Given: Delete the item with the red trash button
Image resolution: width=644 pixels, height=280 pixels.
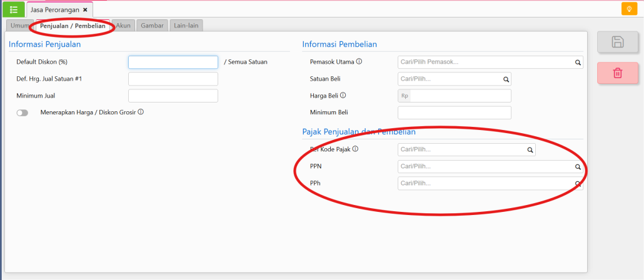Looking at the screenshot, I should [618, 73].
